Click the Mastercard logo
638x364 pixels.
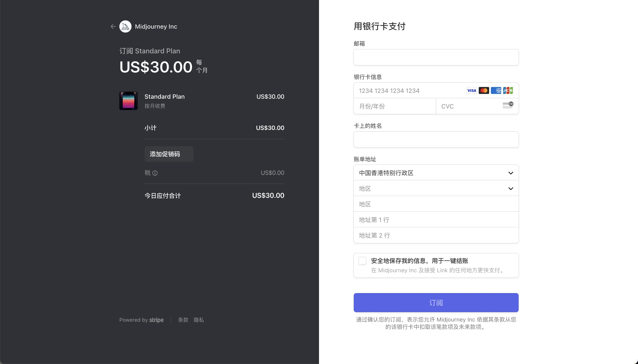(x=484, y=90)
